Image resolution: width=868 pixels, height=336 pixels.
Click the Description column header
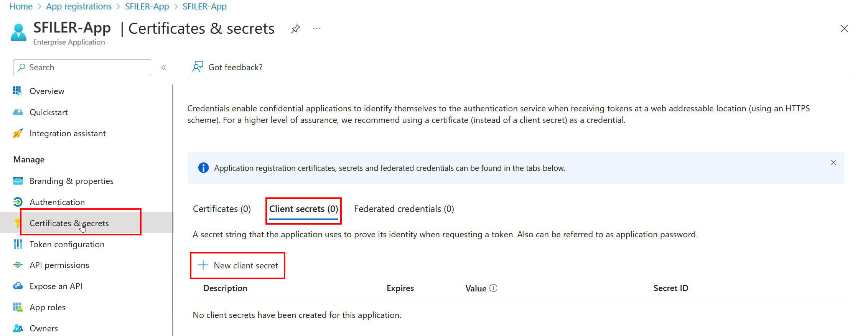coord(225,288)
